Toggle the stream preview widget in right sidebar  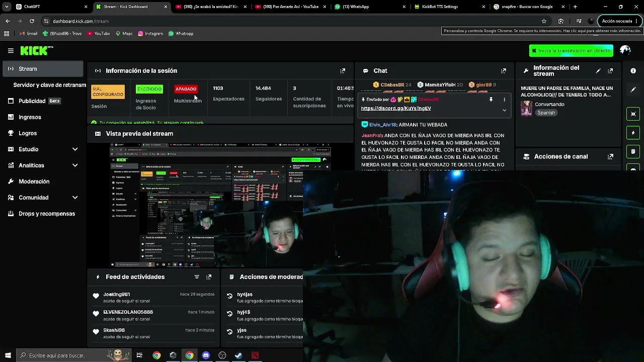[633, 114]
